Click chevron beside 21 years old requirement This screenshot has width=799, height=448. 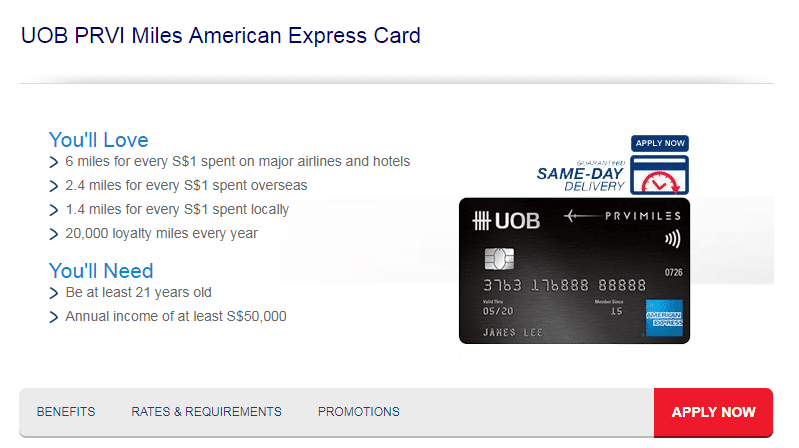click(54, 293)
